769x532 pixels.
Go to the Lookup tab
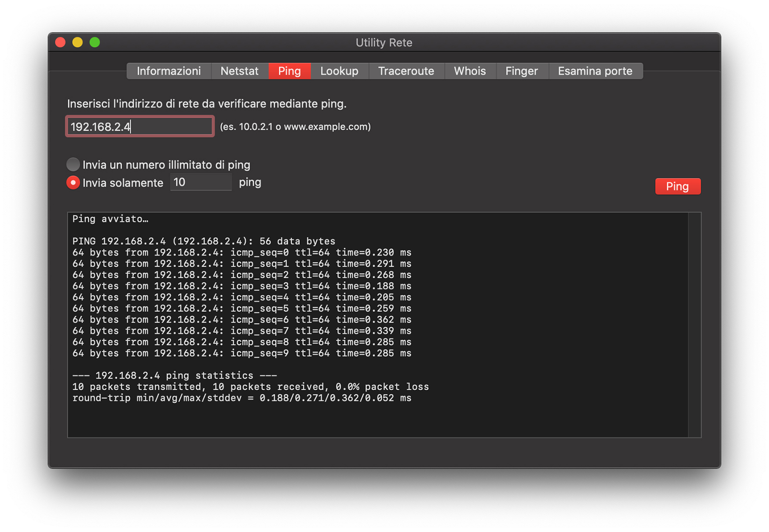point(339,71)
